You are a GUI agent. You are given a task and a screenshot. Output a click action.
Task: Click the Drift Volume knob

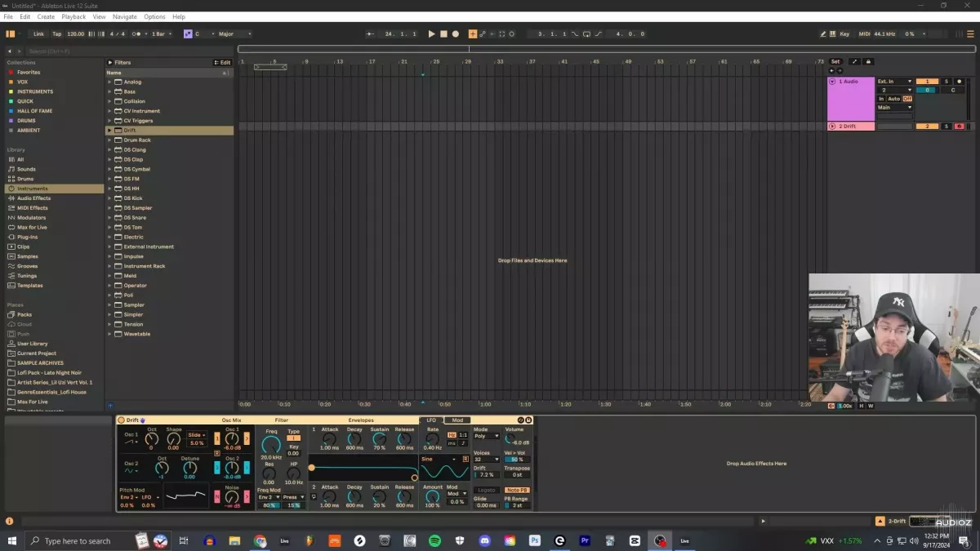[x=510, y=438]
